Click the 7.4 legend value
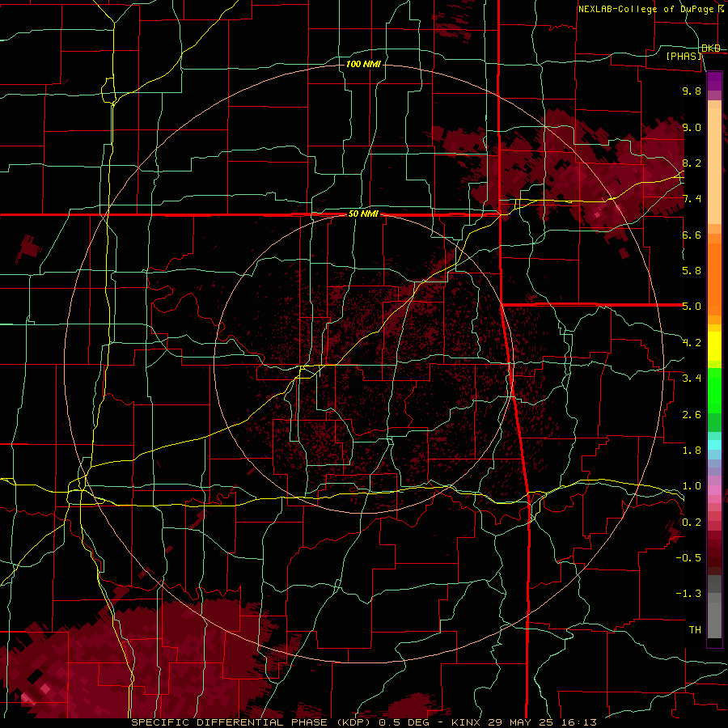 point(692,199)
